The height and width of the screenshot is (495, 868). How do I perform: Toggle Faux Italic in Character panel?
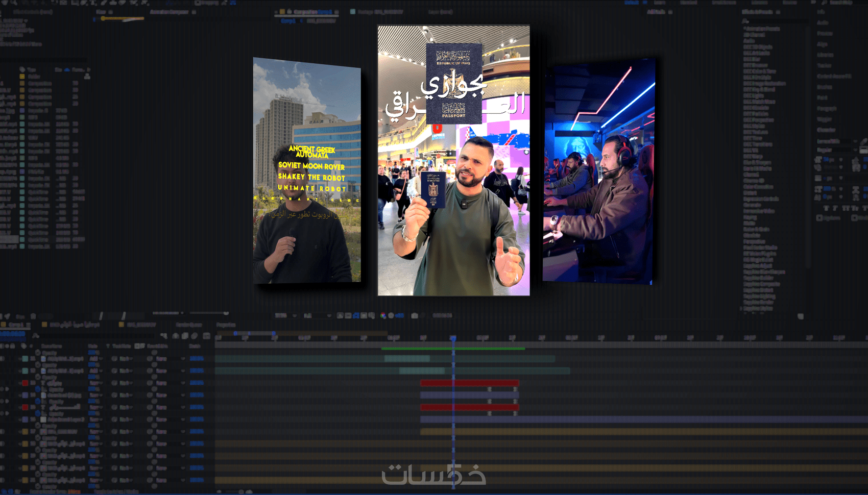(836, 208)
